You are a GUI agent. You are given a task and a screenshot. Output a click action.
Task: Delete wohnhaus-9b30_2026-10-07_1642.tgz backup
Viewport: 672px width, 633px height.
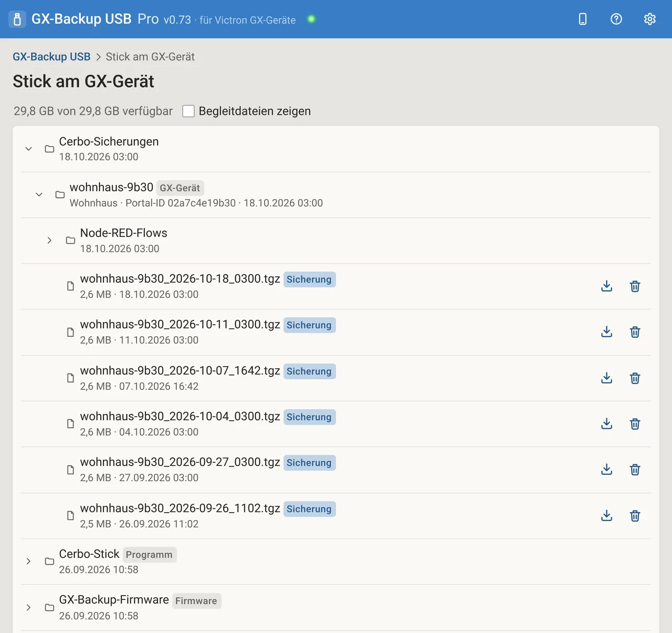[635, 378]
